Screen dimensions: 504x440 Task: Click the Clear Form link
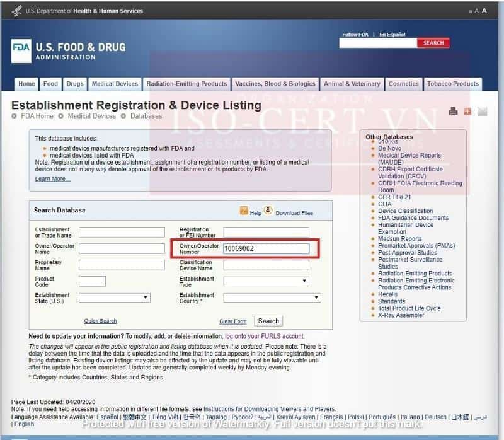point(233,321)
